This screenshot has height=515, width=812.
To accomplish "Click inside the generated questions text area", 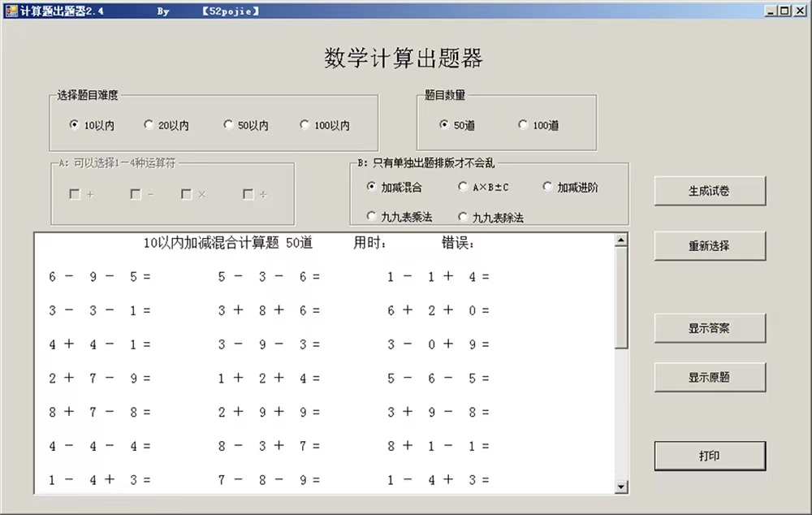I will pos(325,366).
